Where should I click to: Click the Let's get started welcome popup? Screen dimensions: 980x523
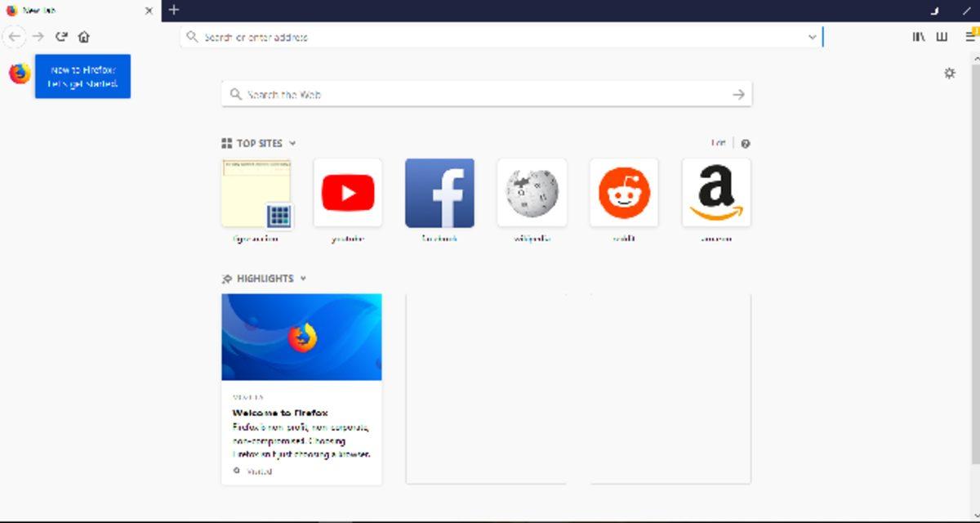click(82, 75)
